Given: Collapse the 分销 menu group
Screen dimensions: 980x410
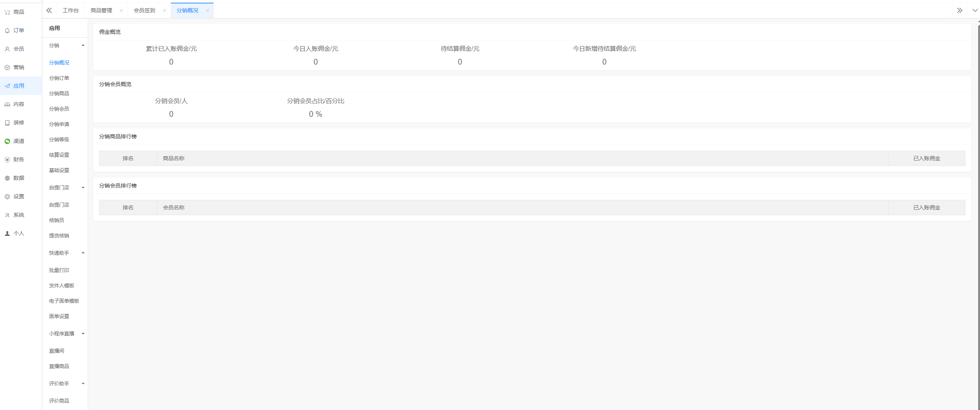Looking at the screenshot, I should point(83,45).
